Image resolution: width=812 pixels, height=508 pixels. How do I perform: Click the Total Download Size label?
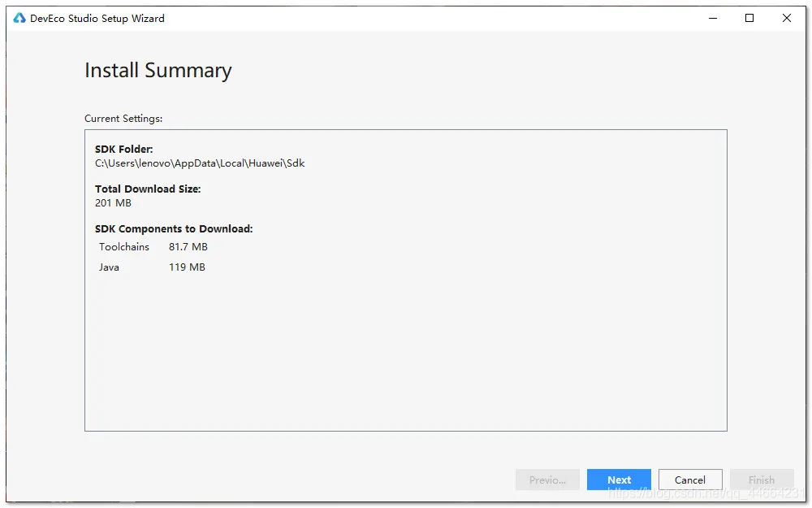pos(148,189)
